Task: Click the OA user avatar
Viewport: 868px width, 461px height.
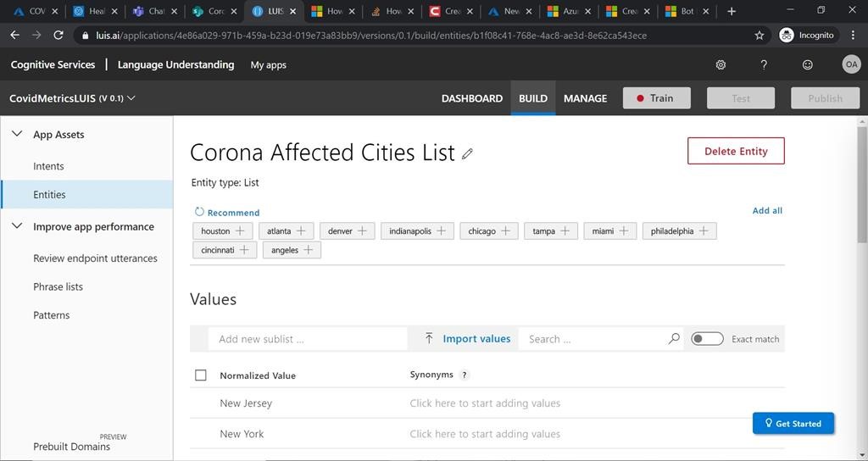Action: tap(851, 65)
